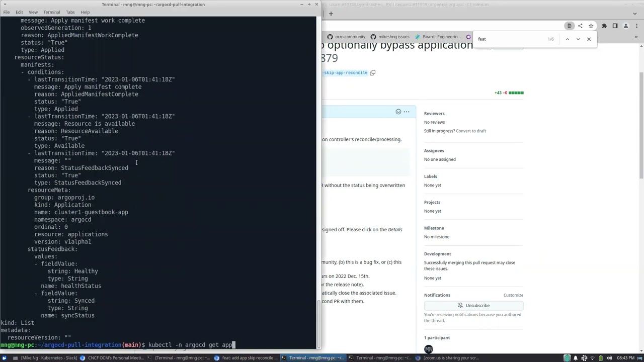644x362 pixels.
Task: Open the Board Engineering bookmark
Action: coord(437,37)
